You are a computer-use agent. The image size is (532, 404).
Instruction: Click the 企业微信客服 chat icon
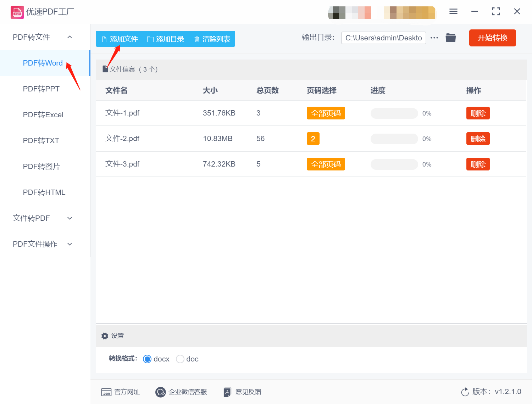click(x=161, y=392)
